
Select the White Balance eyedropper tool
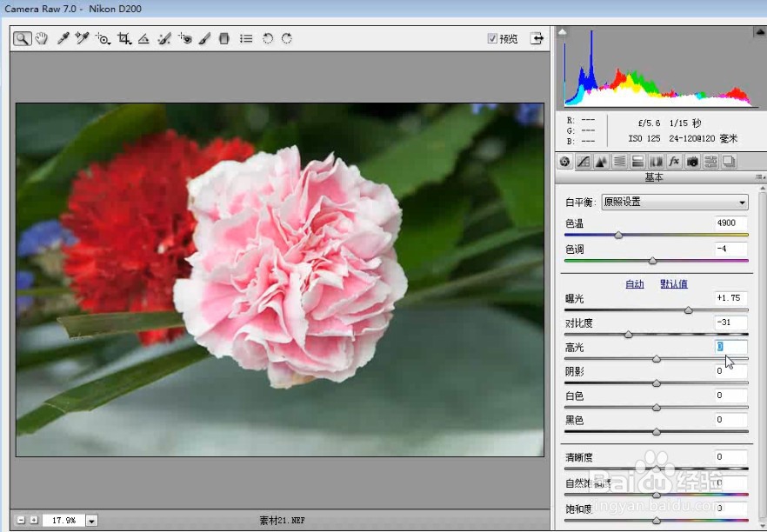[x=63, y=38]
